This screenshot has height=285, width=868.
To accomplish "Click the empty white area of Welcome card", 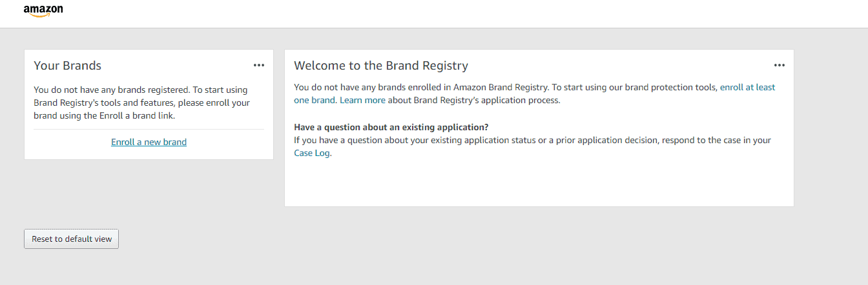I will click(x=539, y=183).
